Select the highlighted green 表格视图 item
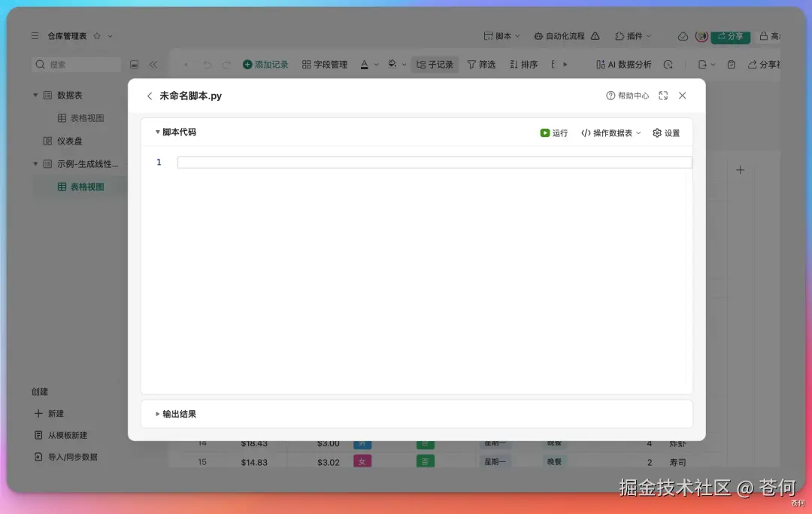The image size is (812, 514). 80,187
